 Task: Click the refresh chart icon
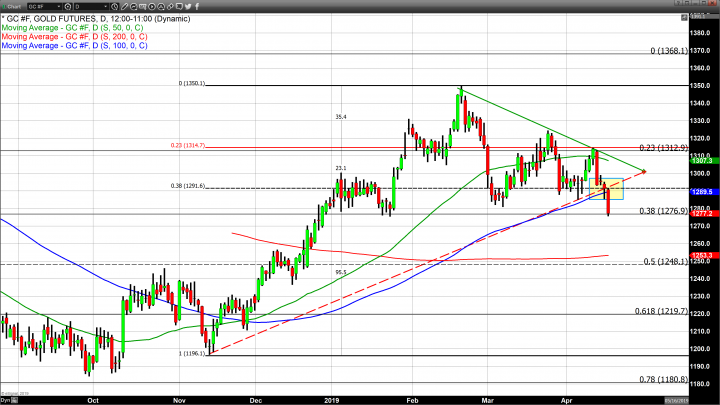click(134, 6)
